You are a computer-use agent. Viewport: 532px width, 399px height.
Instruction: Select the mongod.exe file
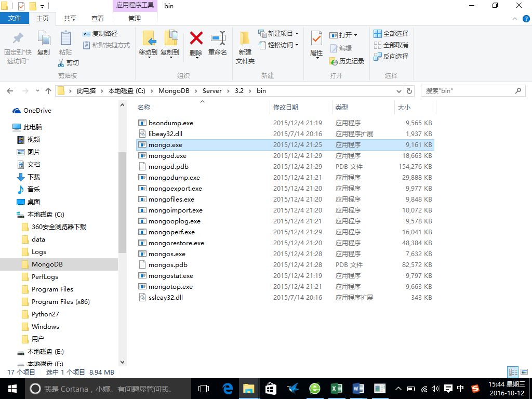click(285, 156)
